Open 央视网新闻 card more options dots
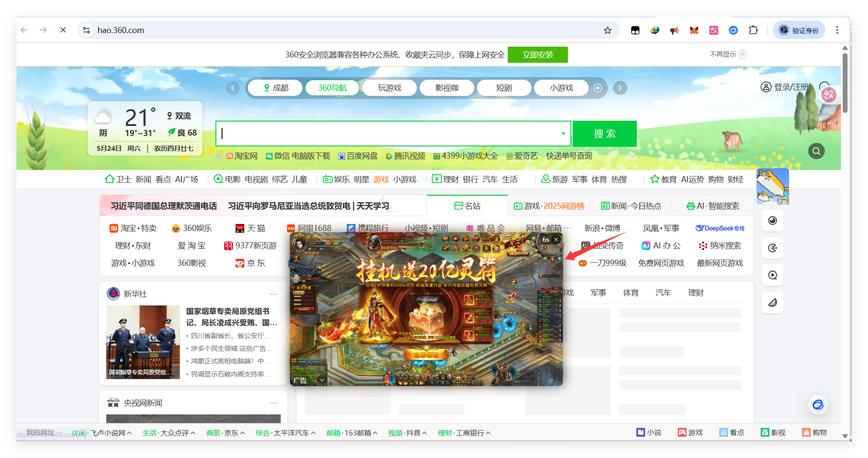The height and width of the screenshot is (458, 868). tap(273, 403)
